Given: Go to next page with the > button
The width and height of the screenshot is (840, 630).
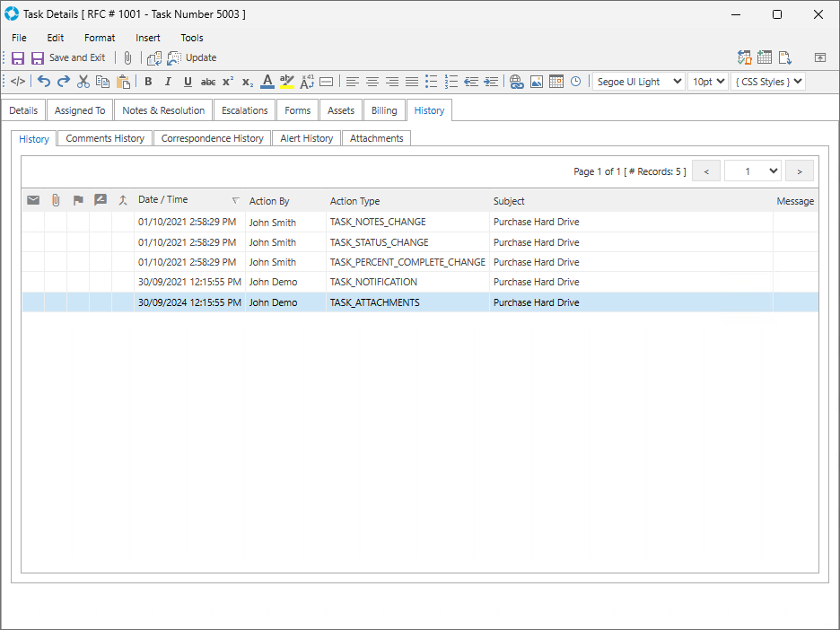Looking at the screenshot, I should click(x=799, y=171).
